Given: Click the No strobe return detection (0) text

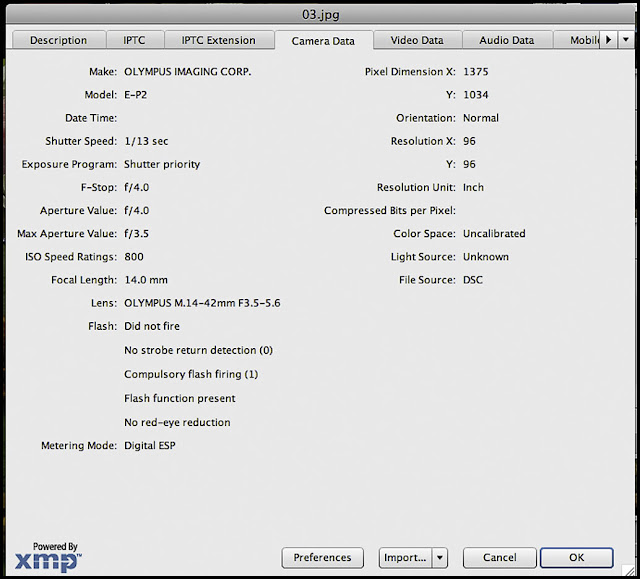Looking at the screenshot, I should coord(198,350).
